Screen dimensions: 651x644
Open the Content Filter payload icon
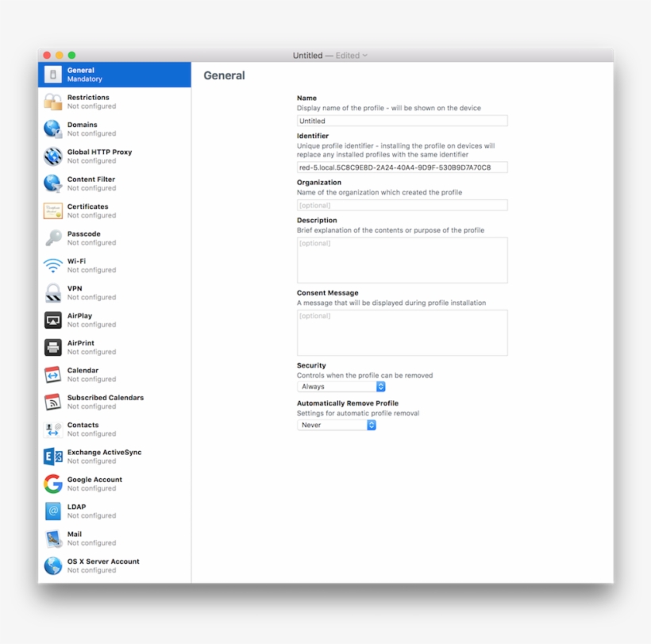point(52,183)
